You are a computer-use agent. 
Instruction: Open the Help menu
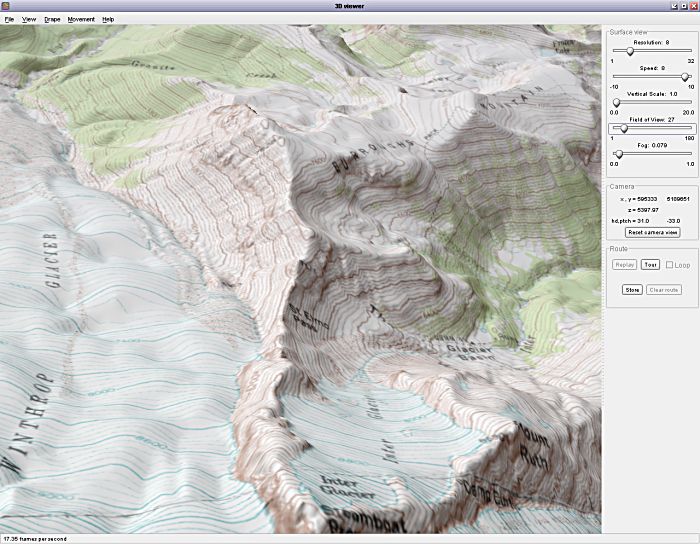108,19
